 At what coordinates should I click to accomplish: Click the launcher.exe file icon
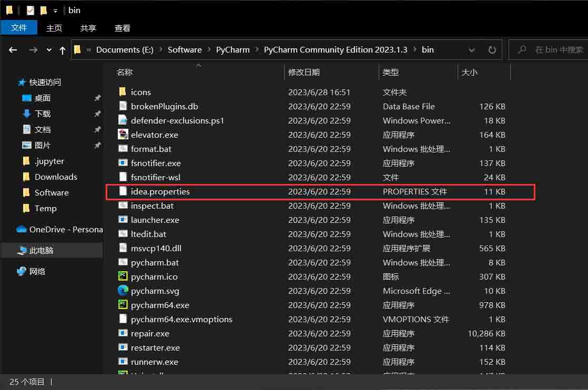(x=123, y=220)
